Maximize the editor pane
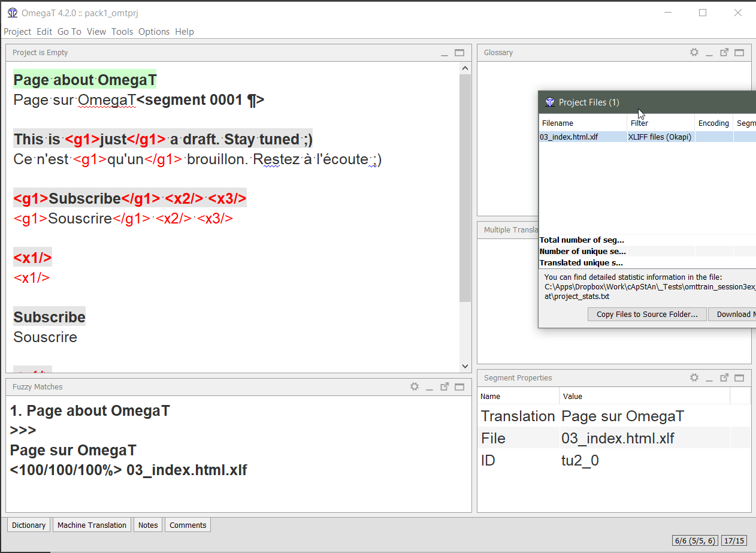 click(459, 53)
